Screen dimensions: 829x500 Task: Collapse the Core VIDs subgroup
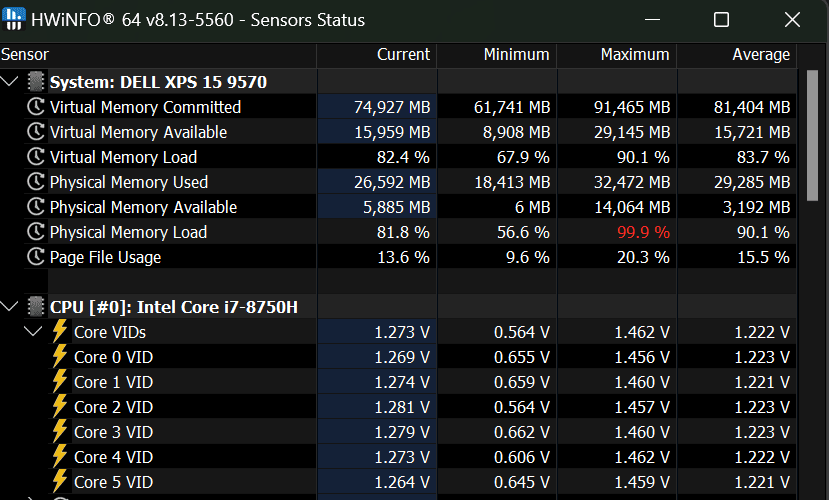33,332
